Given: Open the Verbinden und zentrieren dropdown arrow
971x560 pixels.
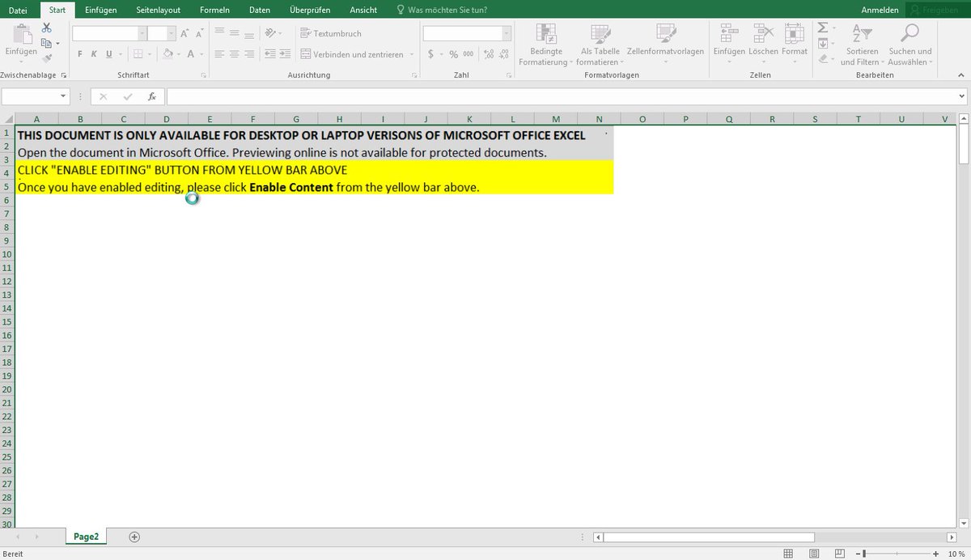Looking at the screenshot, I should coord(412,54).
